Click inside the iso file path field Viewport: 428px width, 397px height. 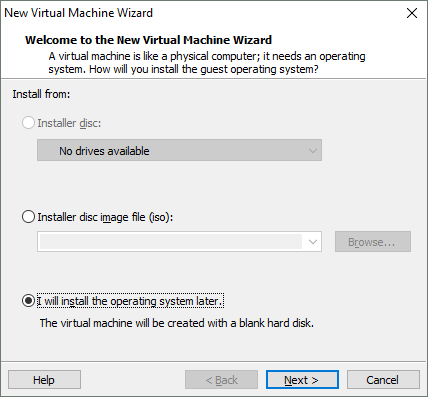pyautogui.click(x=170, y=242)
